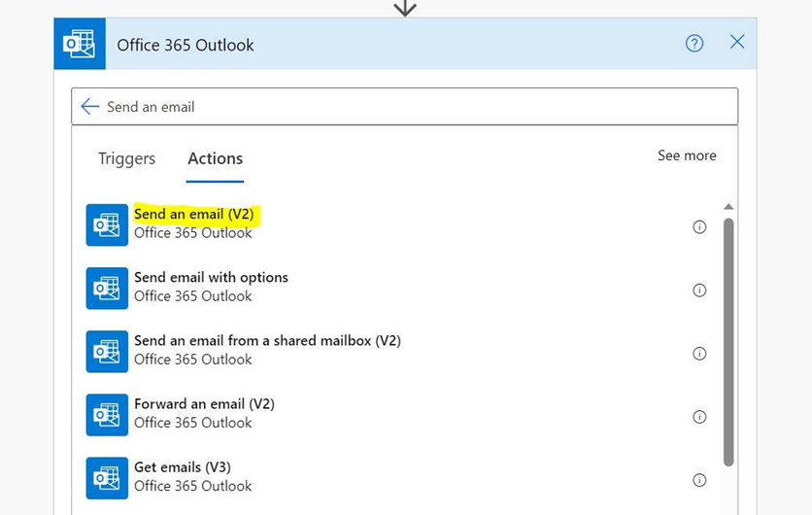The height and width of the screenshot is (515, 812).
Task: Click the back arrow in search box
Action: pos(90,106)
